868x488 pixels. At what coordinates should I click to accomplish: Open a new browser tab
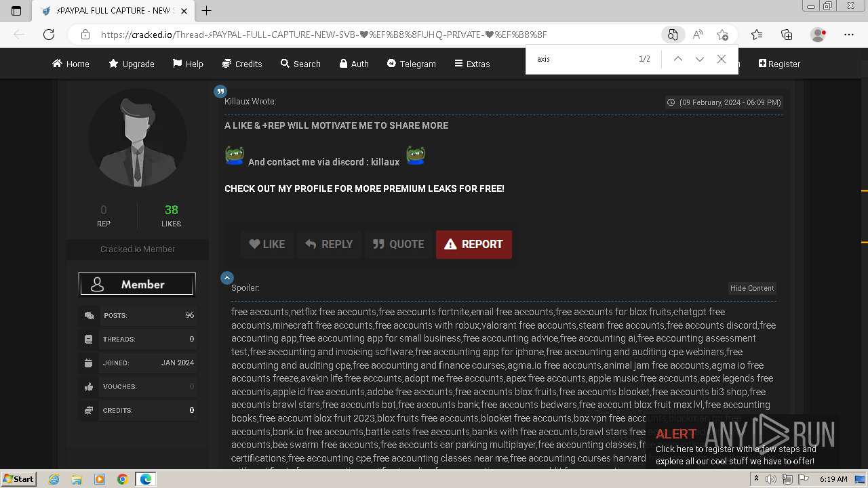click(207, 10)
